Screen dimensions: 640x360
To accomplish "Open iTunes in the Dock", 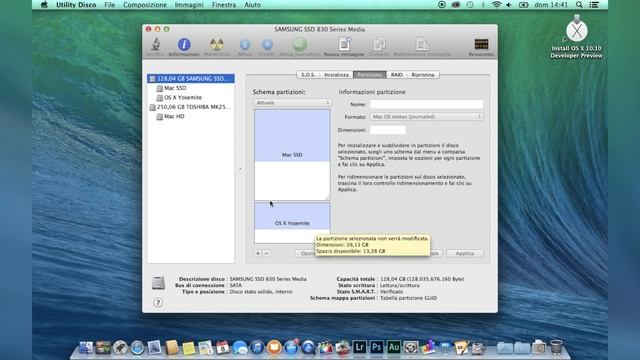I will (257, 348).
